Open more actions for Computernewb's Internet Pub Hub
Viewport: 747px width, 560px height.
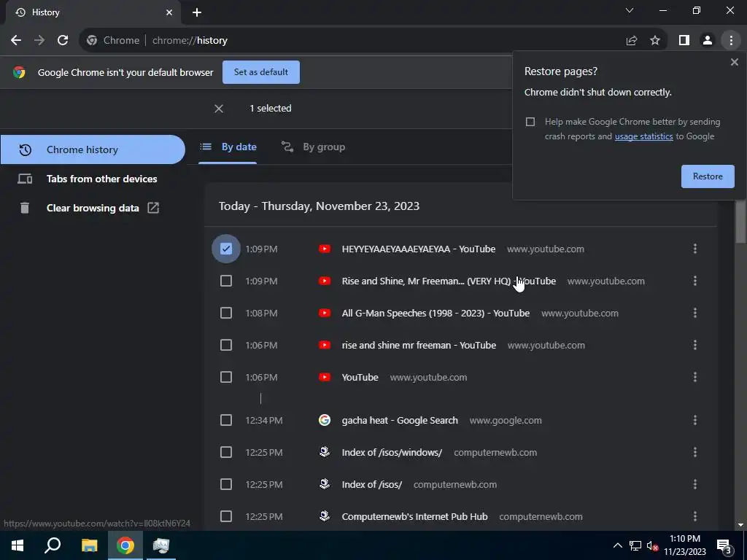(695, 516)
